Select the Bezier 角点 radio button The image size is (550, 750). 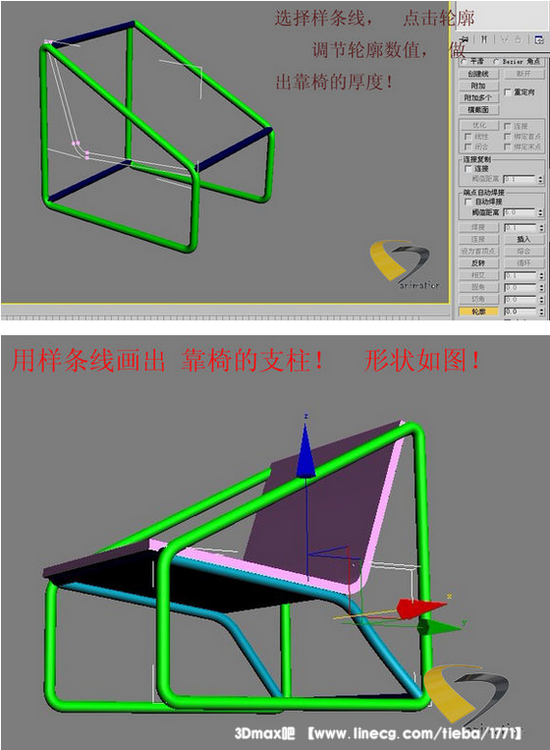tap(496, 61)
